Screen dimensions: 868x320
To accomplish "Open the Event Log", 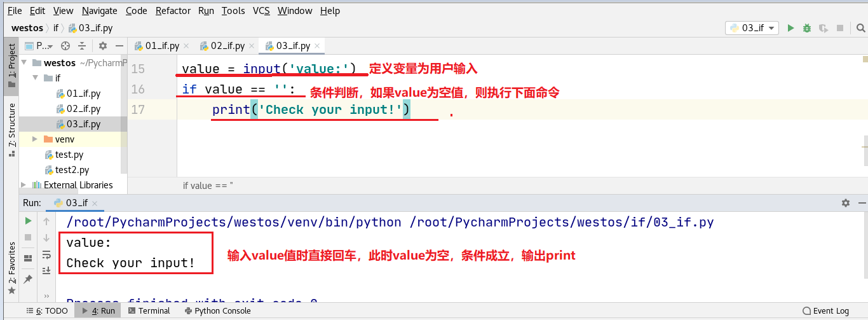I will point(825,311).
